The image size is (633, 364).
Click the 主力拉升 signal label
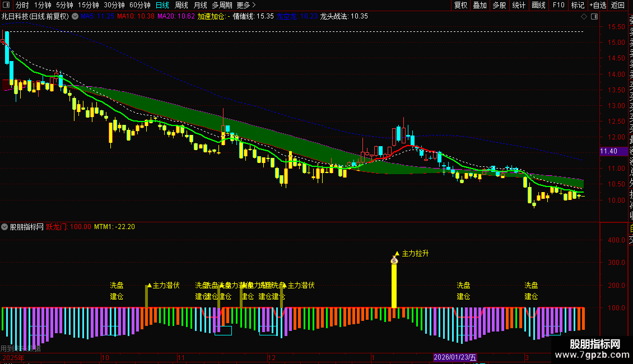[415, 254]
